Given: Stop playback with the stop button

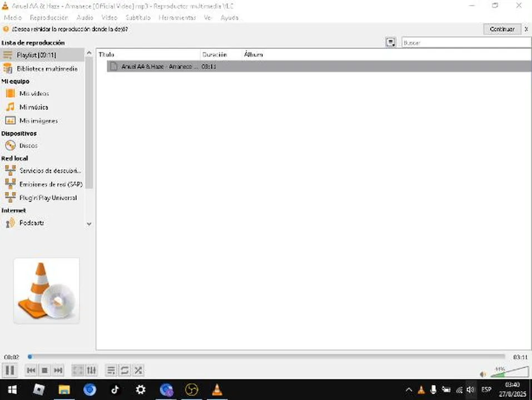Looking at the screenshot, I should (x=44, y=370).
